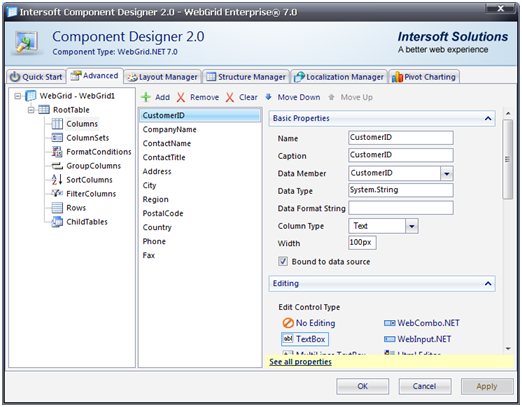The width and height of the screenshot is (522, 407).
Task: Click the Name input field
Action: point(401,137)
